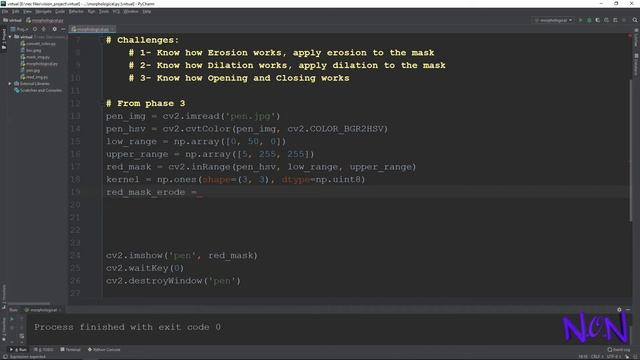Image resolution: width=640 pixels, height=360 pixels.
Task: Run with coverage from the main toolbar
Action: [x=598, y=20]
